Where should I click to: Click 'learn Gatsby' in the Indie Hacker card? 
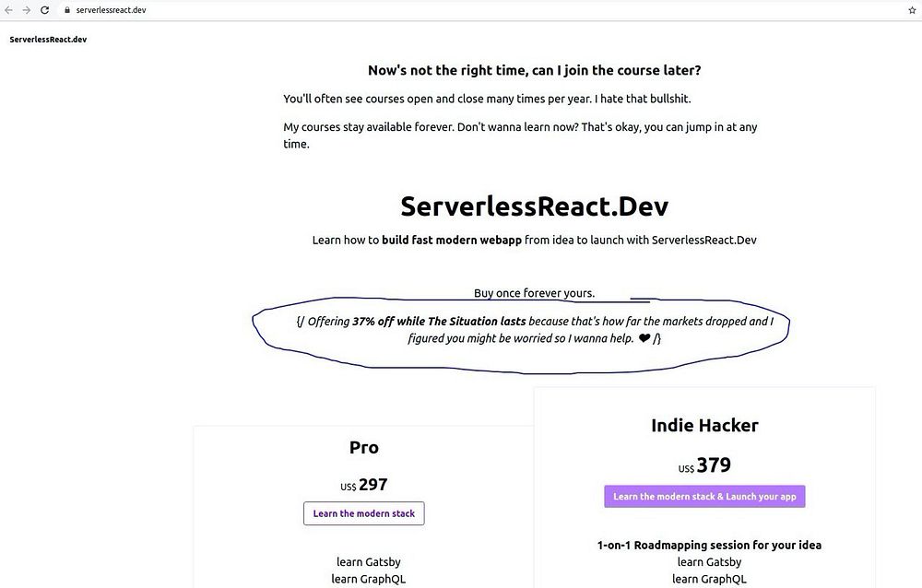click(x=709, y=561)
